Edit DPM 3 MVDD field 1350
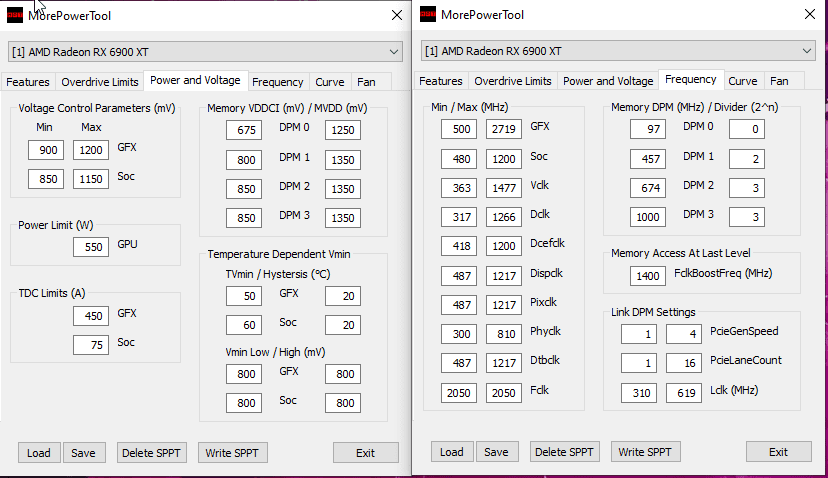The image size is (828, 478). point(343,218)
